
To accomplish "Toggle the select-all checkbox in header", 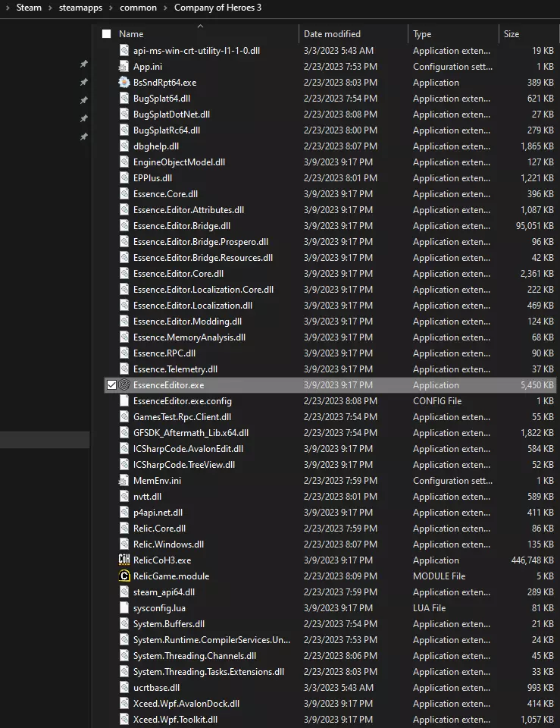I will tap(107, 34).
